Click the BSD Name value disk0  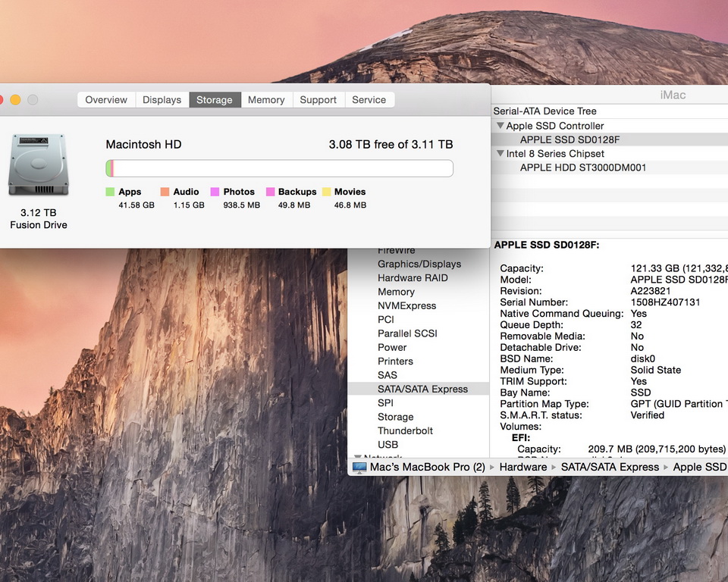[x=642, y=359]
